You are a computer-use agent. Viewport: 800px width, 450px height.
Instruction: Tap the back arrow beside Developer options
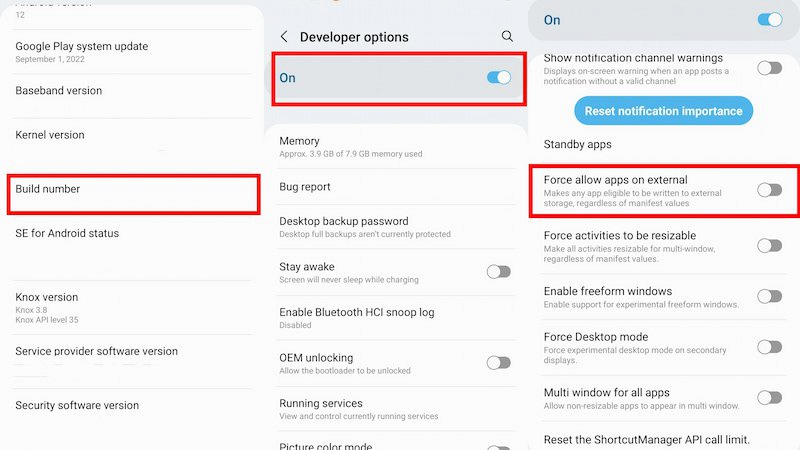[x=284, y=37]
